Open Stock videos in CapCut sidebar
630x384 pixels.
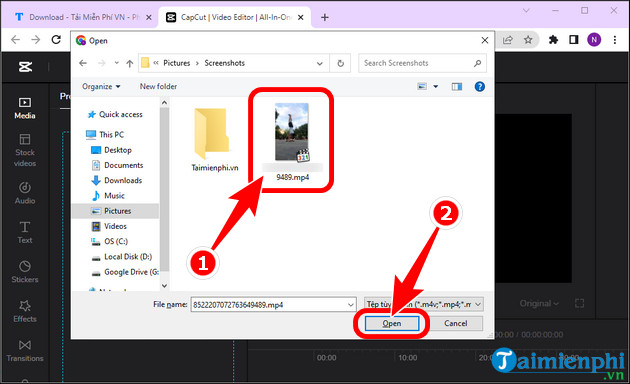[25, 150]
